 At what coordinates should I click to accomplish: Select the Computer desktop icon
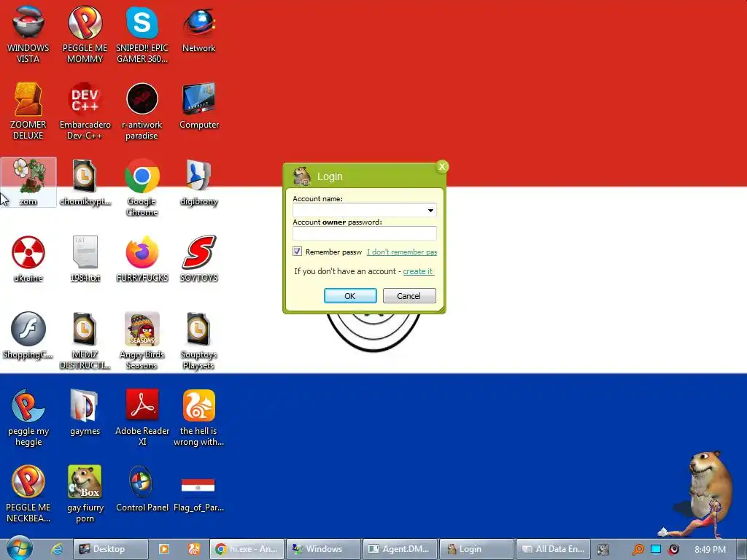(x=198, y=106)
